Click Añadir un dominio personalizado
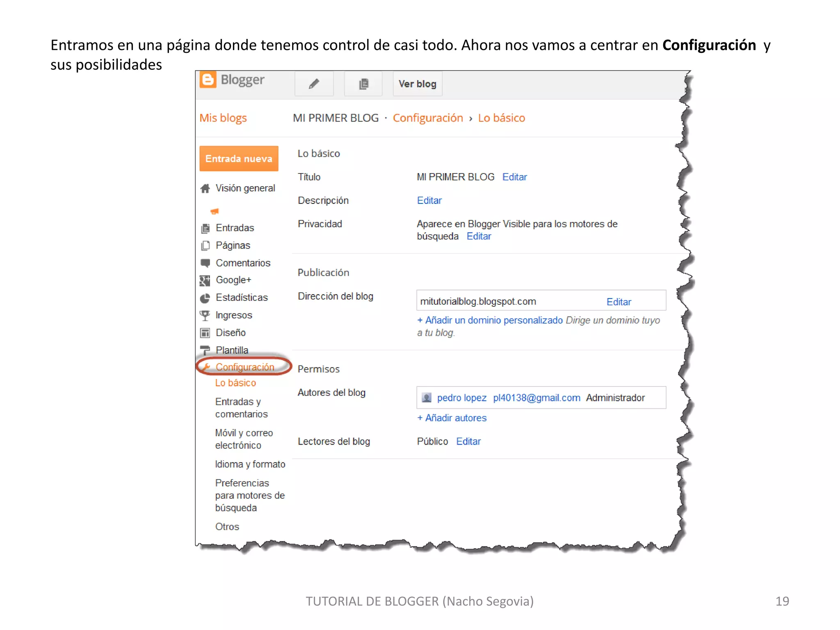840x630 pixels. pyautogui.click(x=490, y=320)
